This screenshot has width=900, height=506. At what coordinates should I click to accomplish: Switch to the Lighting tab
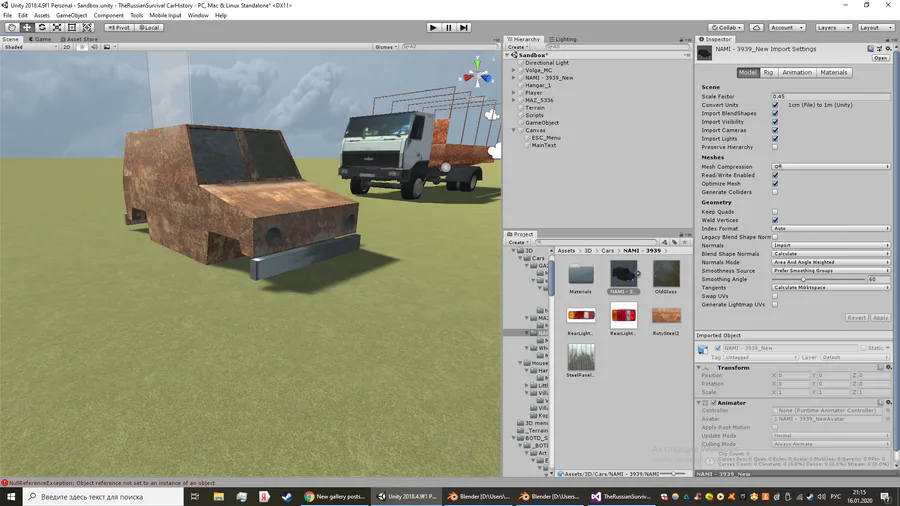coord(562,39)
